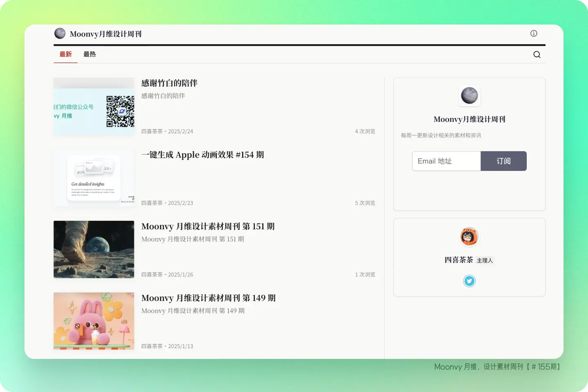Click the Get detailed insights thumbnail
The width and height of the screenshot is (588, 392).
click(x=94, y=178)
